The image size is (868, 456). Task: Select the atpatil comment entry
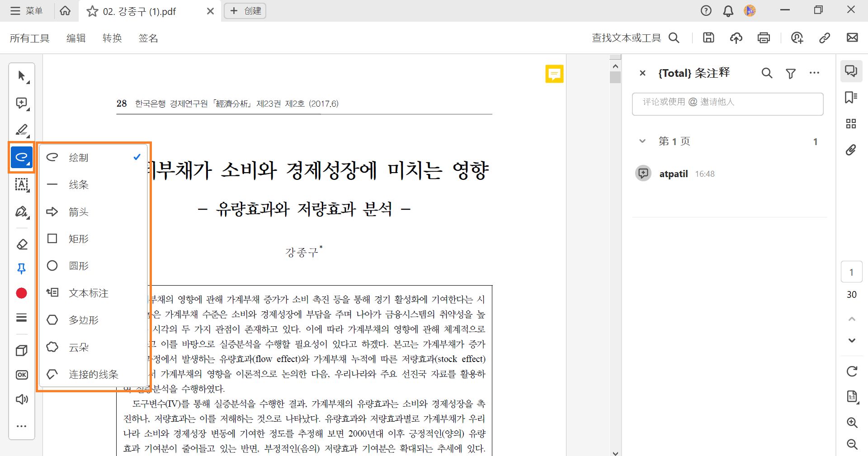[729, 174]
